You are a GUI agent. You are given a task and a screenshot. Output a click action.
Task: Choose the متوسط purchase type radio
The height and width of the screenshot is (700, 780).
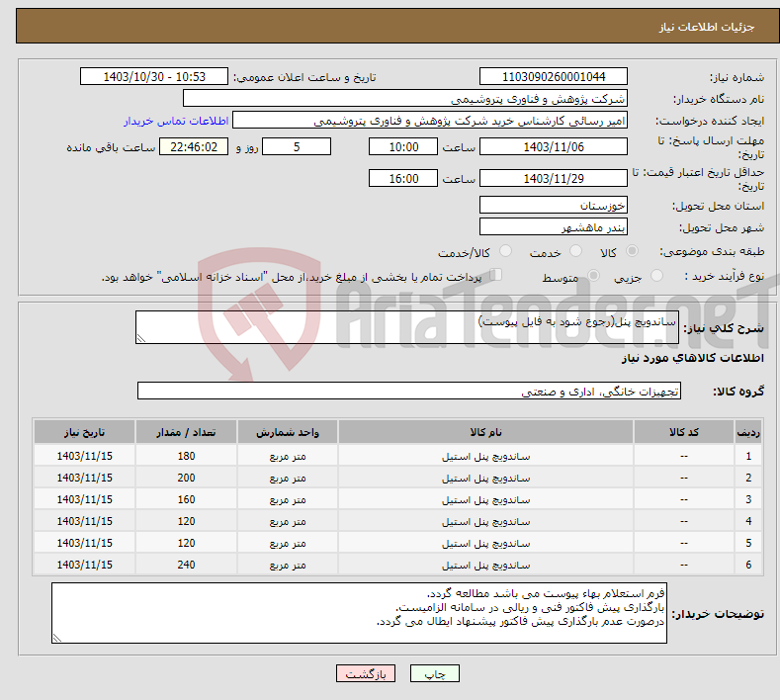(x=593, y=276)
